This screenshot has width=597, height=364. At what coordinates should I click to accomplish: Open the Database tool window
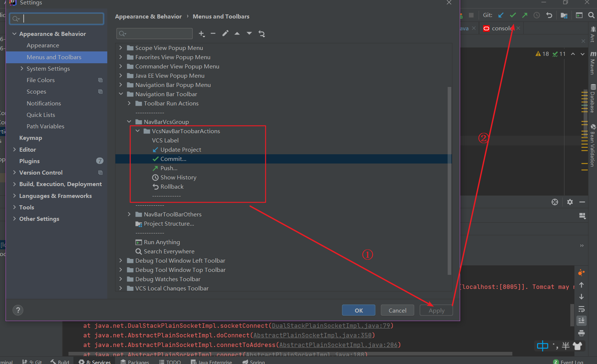(x=593, y=98)
